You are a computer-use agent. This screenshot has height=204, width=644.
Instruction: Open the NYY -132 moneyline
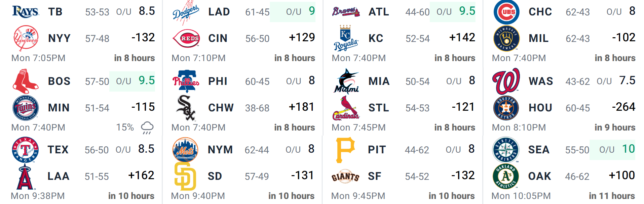pos(143,38)
